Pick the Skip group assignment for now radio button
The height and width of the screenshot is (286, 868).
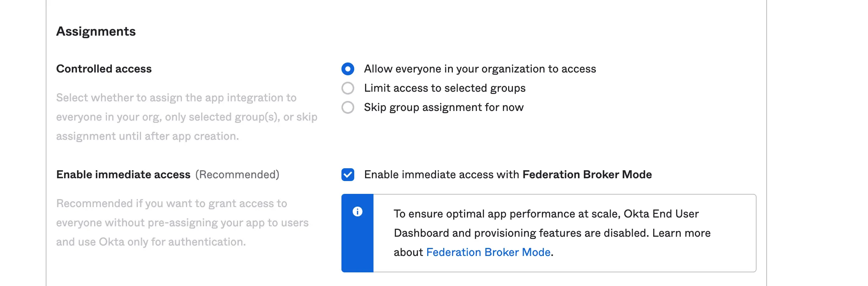[348, 107]
